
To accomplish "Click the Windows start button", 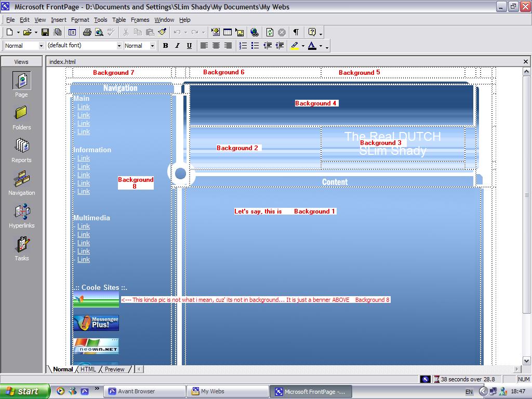I will [24, 391].
